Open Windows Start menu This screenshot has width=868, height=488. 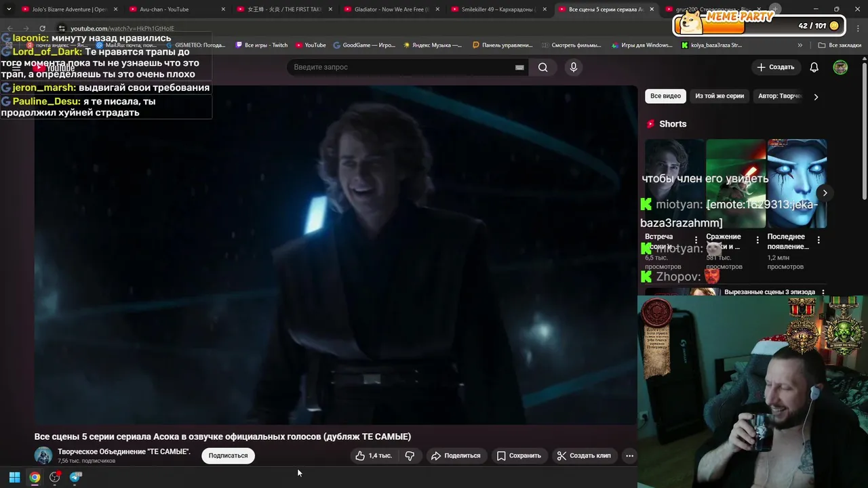coord(14,477)
